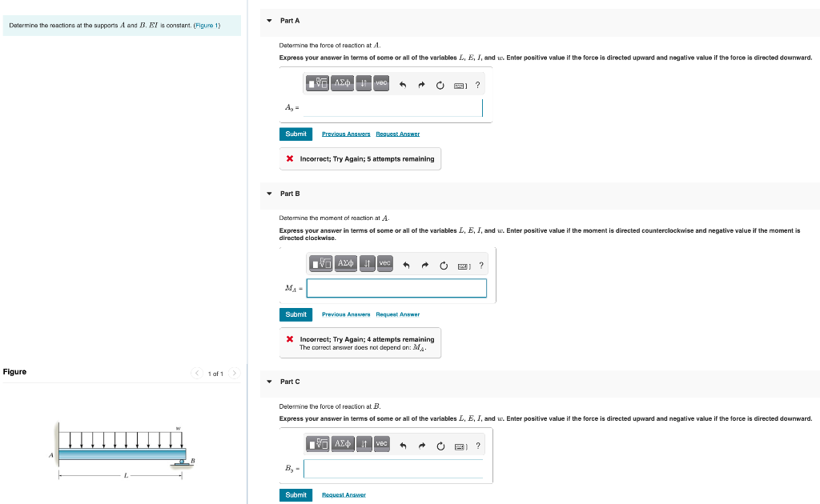Click Request Answer link in Part B

(x=397, y=314)
